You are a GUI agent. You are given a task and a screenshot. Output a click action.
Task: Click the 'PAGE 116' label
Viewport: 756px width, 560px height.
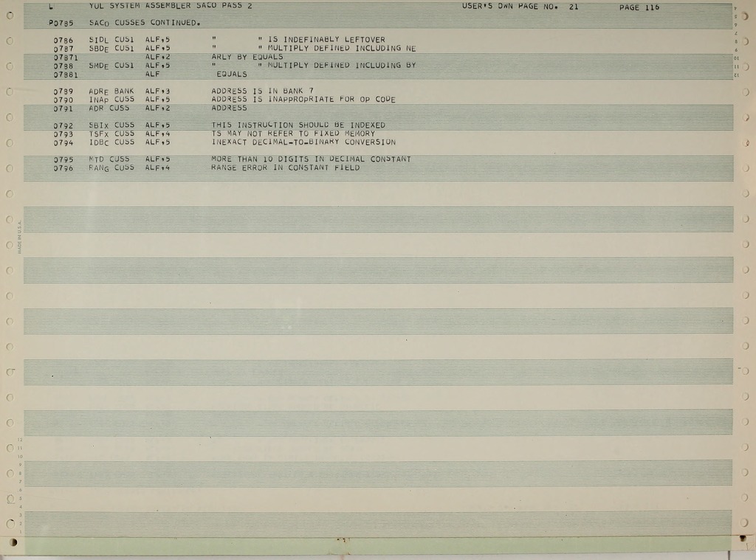pyautogui.click(x=639, y=7)
